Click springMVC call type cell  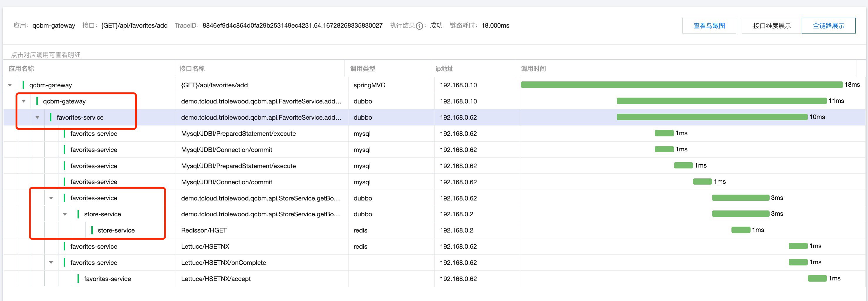point(369,85)
